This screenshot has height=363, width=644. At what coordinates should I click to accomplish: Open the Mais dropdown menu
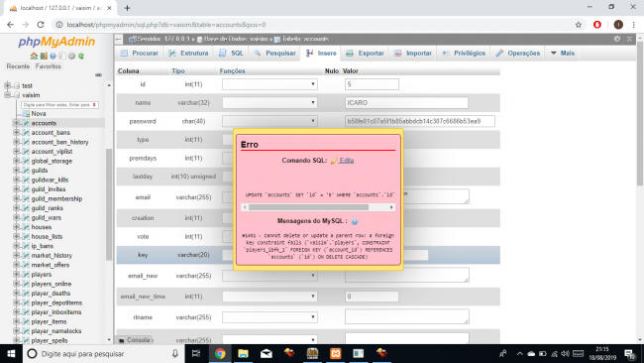click(x=563, y=53)
